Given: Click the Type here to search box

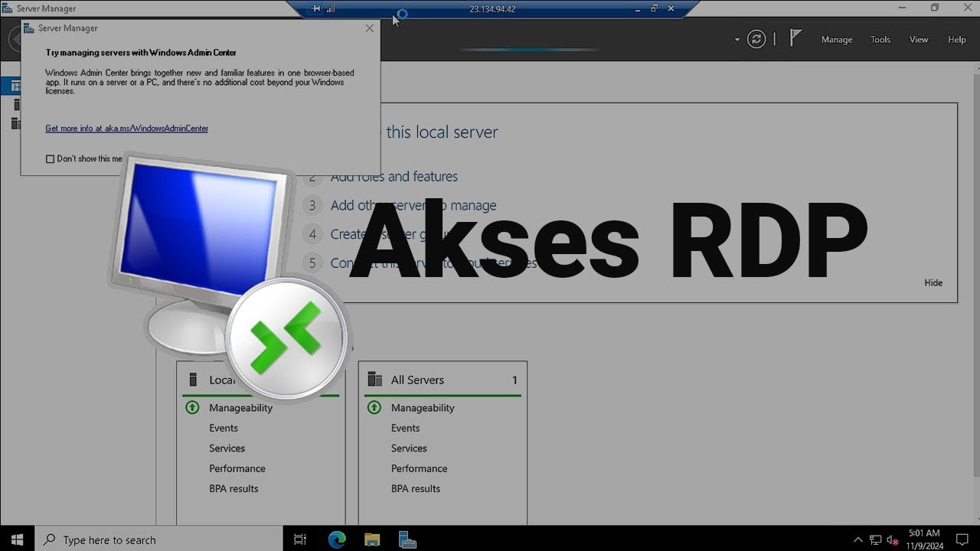Looking at the screenshot, I should (x=159, y=540).
